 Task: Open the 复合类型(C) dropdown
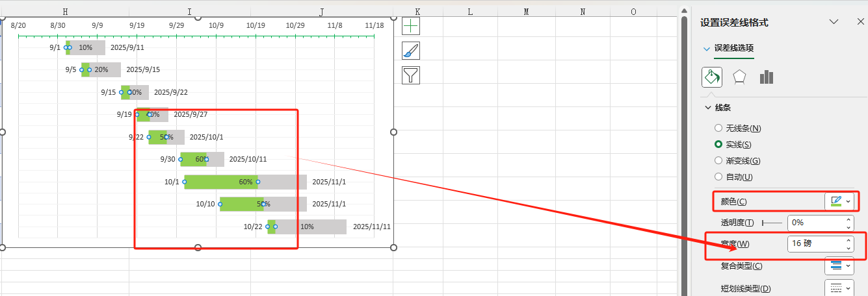click(839, 265)
